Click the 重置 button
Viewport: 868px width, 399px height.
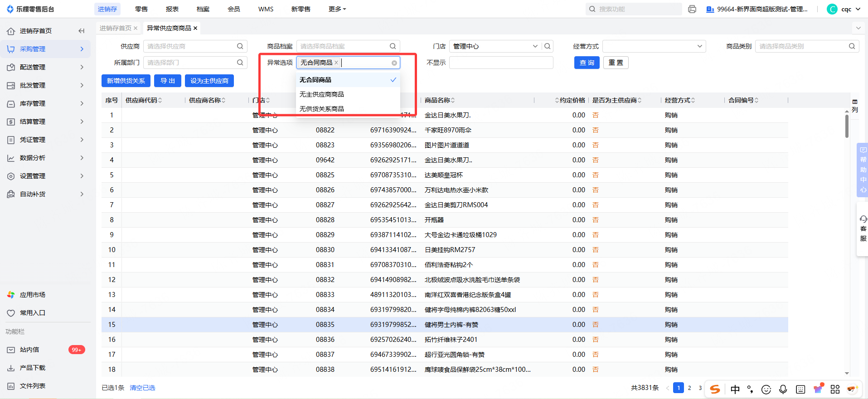click(616, 63)
